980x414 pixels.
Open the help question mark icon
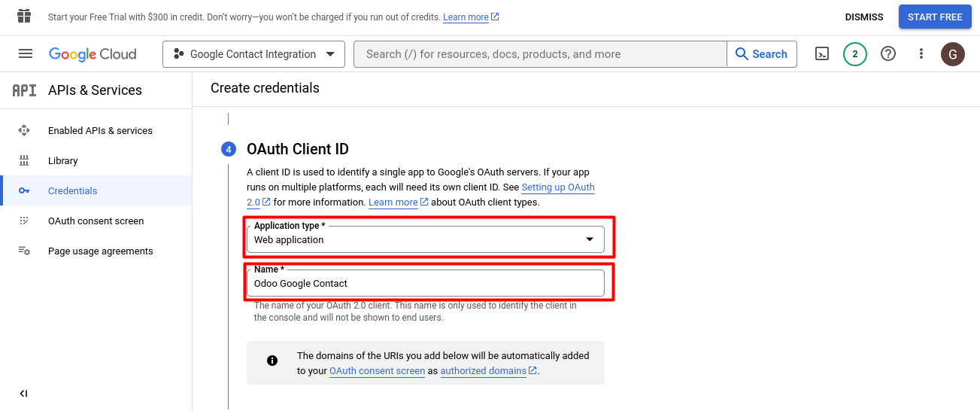click(x=888, y=53)
